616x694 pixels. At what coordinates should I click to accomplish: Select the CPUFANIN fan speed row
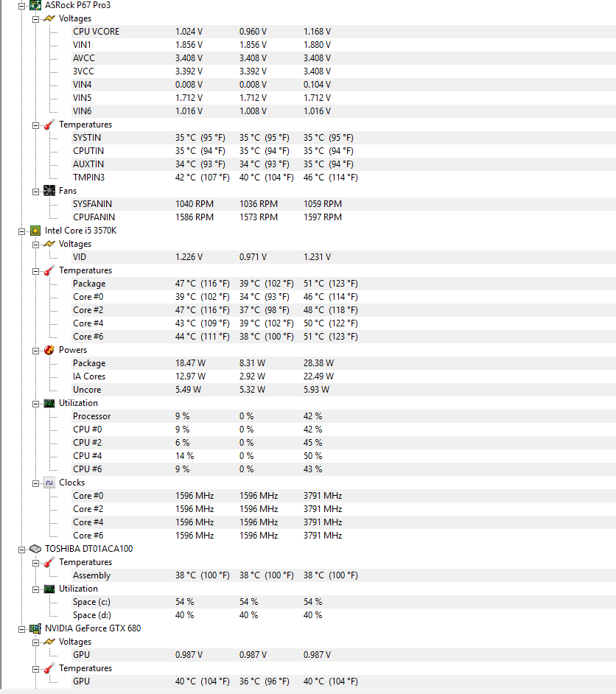click(343, 217)
